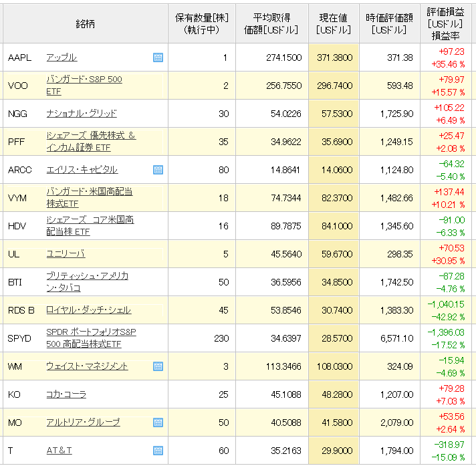Open iシェアーズ 優先株式 & インカム証券 ETF link

tap(91, 142)
